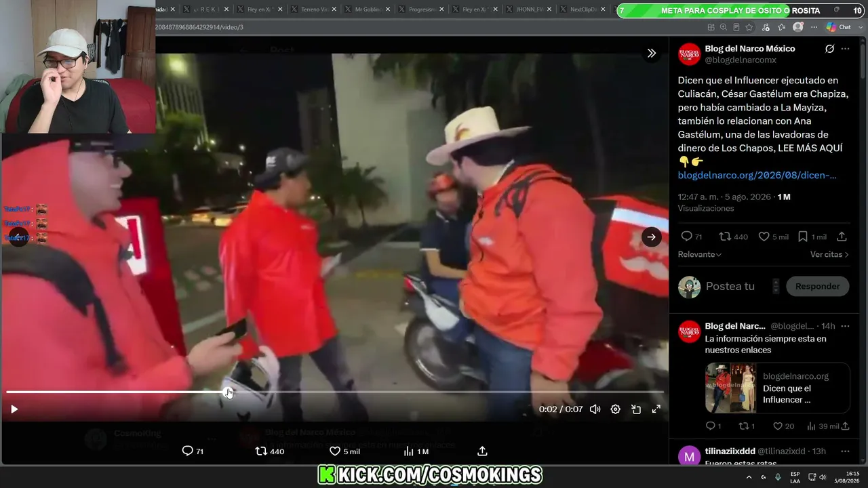The width and height of the screenshot is (868, 488).
Task: Open more options on the main post
Action: 845,49
